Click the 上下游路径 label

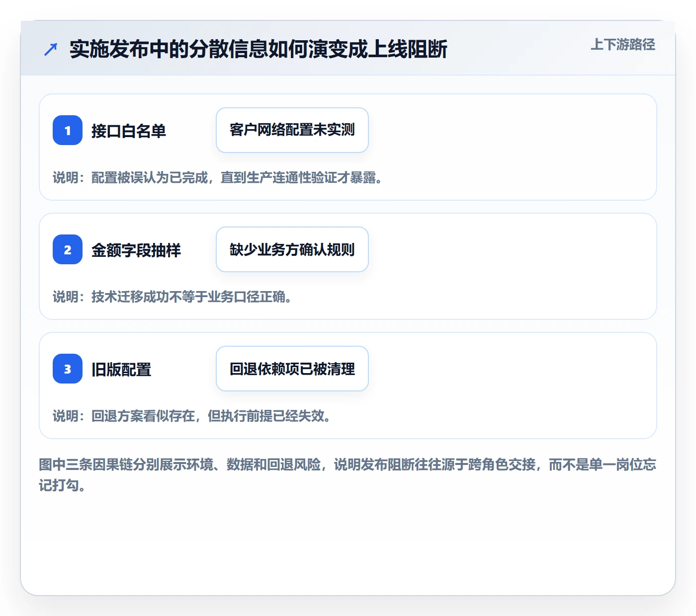click(623, 45)
